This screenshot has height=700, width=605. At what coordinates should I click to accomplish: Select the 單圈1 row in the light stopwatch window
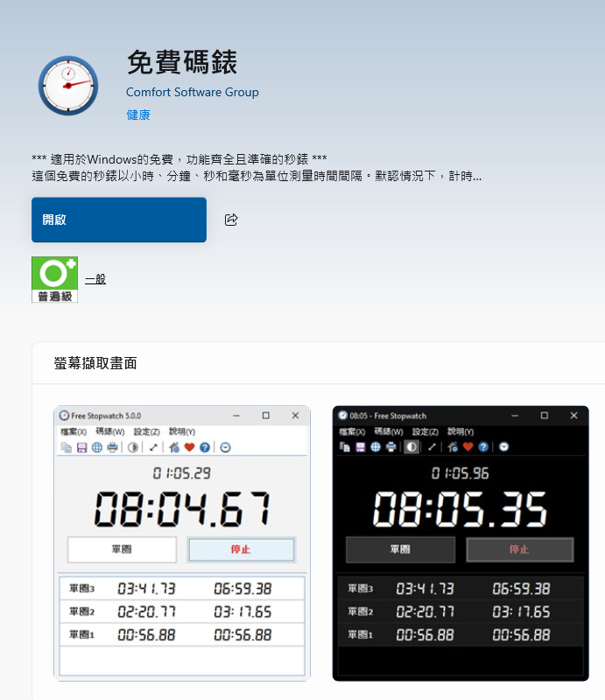pos(182,635)
